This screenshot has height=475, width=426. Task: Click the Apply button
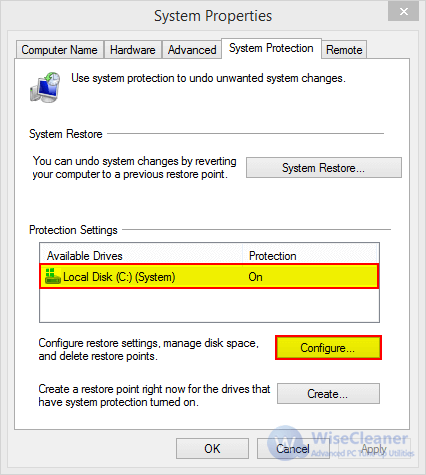(x=374, y=449)
